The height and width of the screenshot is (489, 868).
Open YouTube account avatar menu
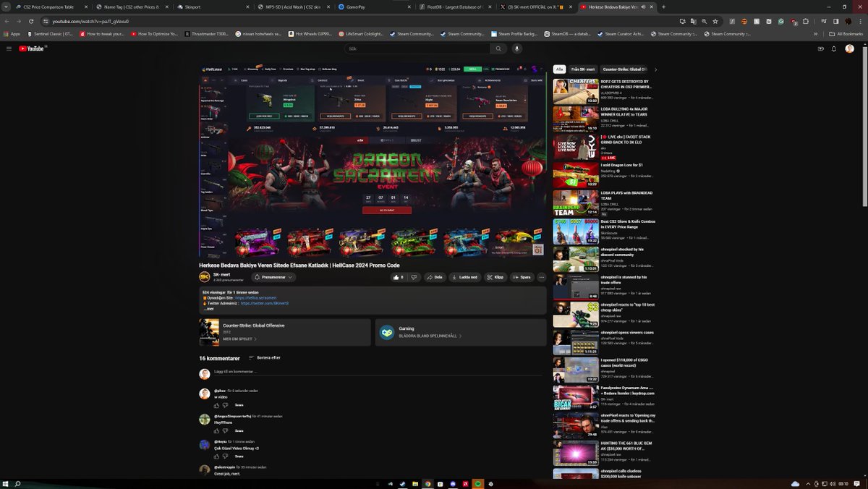coord(850,48)
